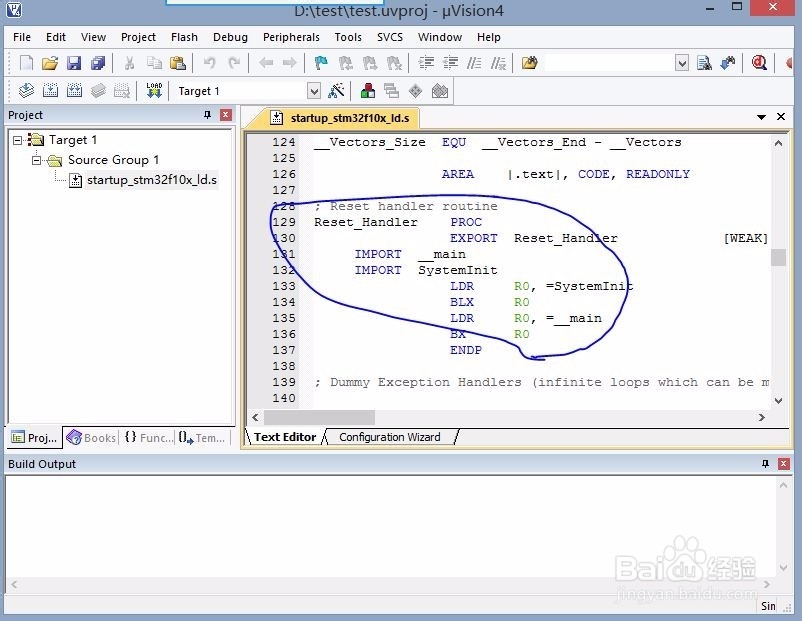This screenshot has width=802, height=621.
Task: Switch to the Books panel tab
Action: click(91, 438)
